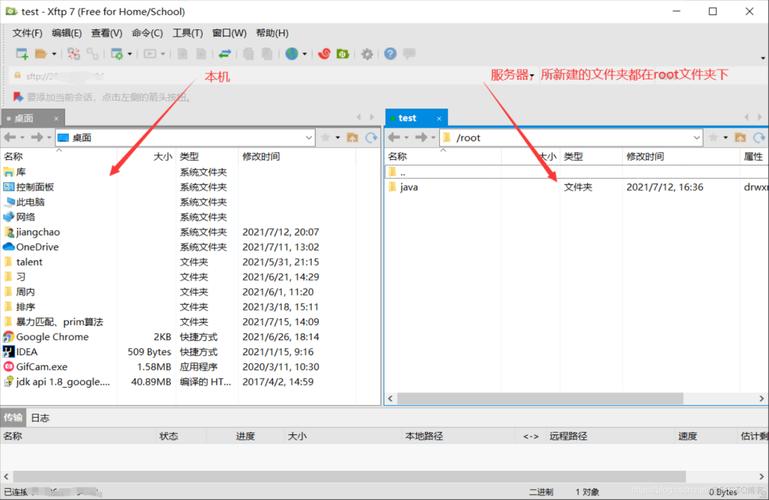Open Help via question mark icon
This screenshot has width=769, height=500.
click(390, 54)
